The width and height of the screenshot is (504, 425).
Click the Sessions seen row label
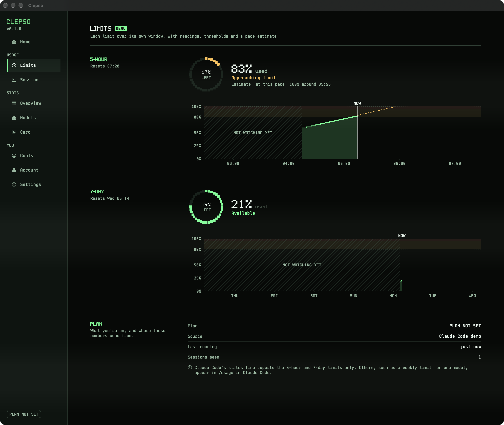(x=203, y=357)
